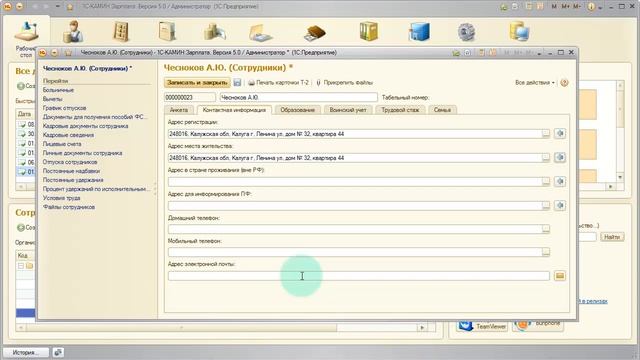
Task: Click right arrow of bottom horizontal scrollbar
Action: [x=422, y=327]
